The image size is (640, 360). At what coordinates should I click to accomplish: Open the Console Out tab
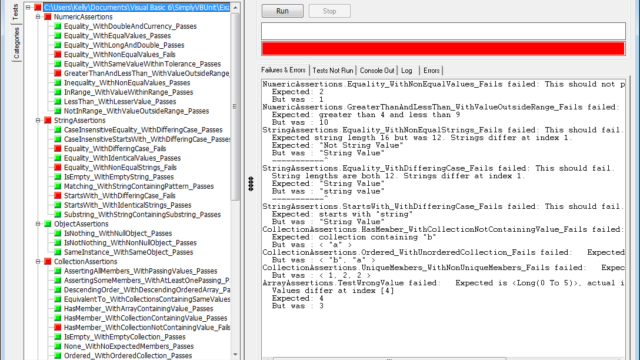point(377,71)
